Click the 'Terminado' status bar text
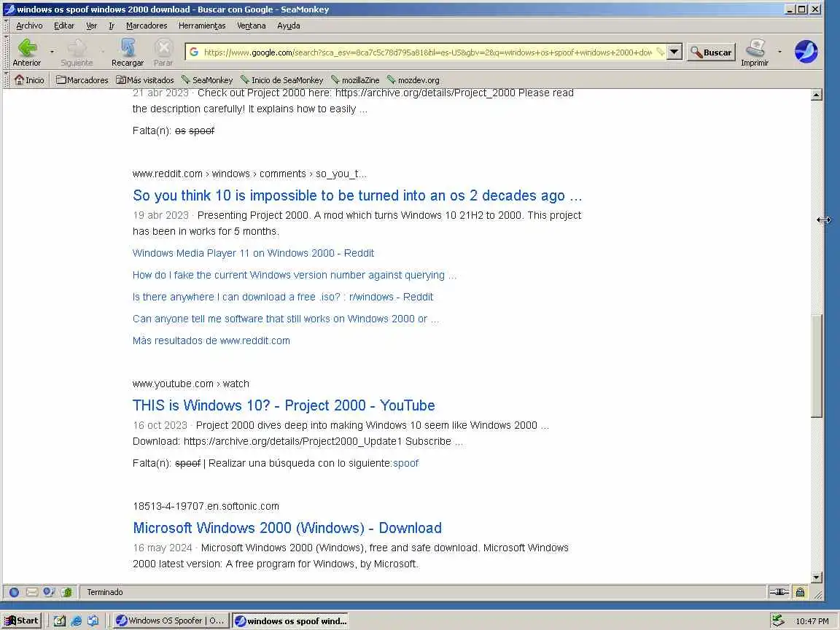 [x=105, y=592]
